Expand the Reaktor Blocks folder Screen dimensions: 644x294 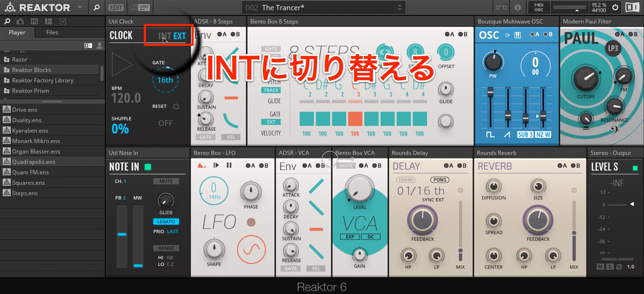6,70
